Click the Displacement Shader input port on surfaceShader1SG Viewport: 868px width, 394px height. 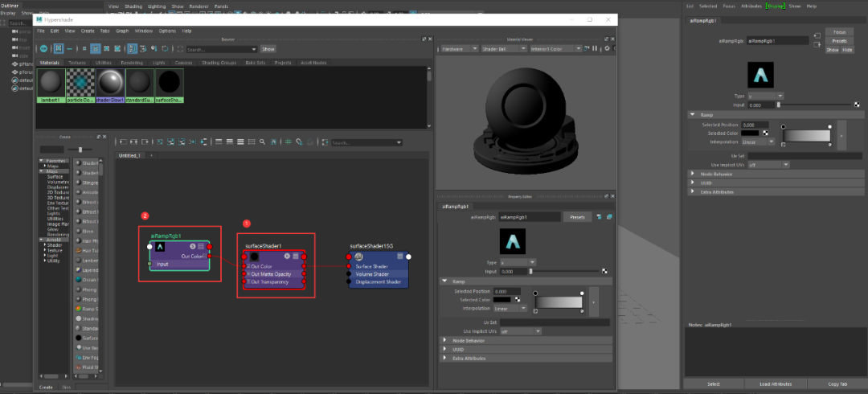[348, 281]
